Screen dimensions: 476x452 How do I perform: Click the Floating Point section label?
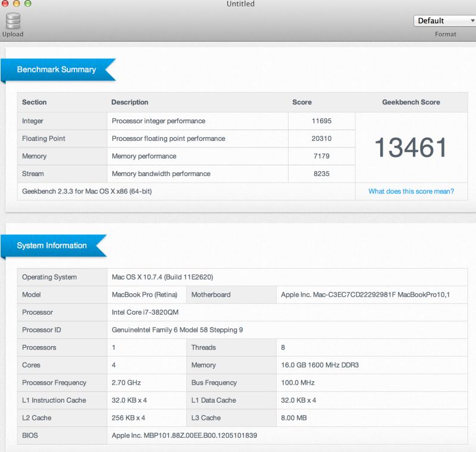coord(43,139)
